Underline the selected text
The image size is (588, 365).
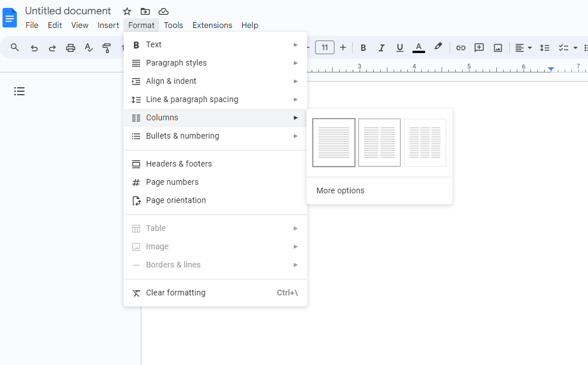pyautogui.click(x=399, y=48)
